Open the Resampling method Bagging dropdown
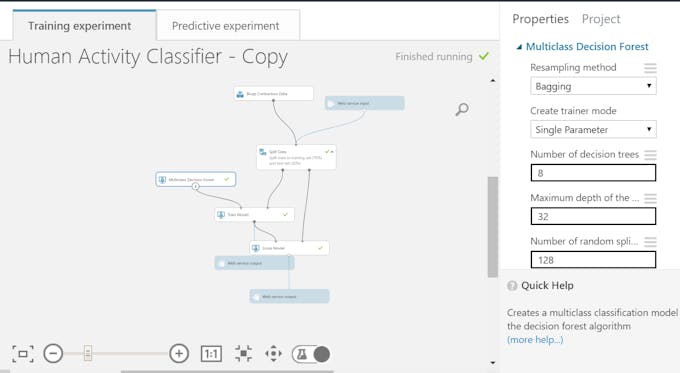 (593, 86)
